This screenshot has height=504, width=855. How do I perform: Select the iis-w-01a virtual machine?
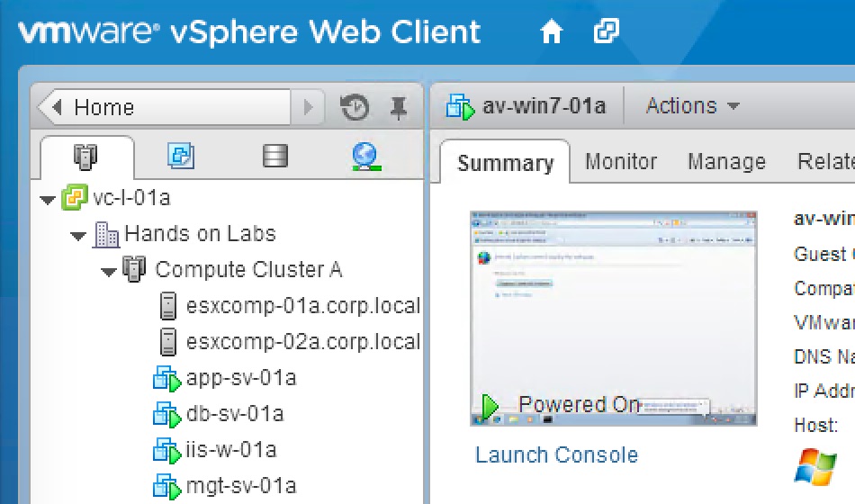[231, 449]
